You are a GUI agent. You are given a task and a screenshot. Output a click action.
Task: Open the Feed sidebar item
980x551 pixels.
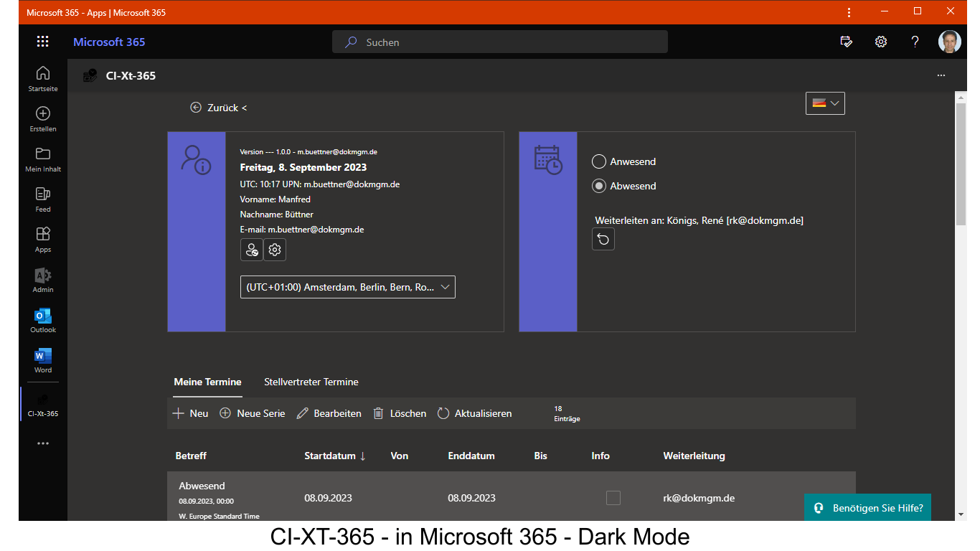[x=43, y=199]
